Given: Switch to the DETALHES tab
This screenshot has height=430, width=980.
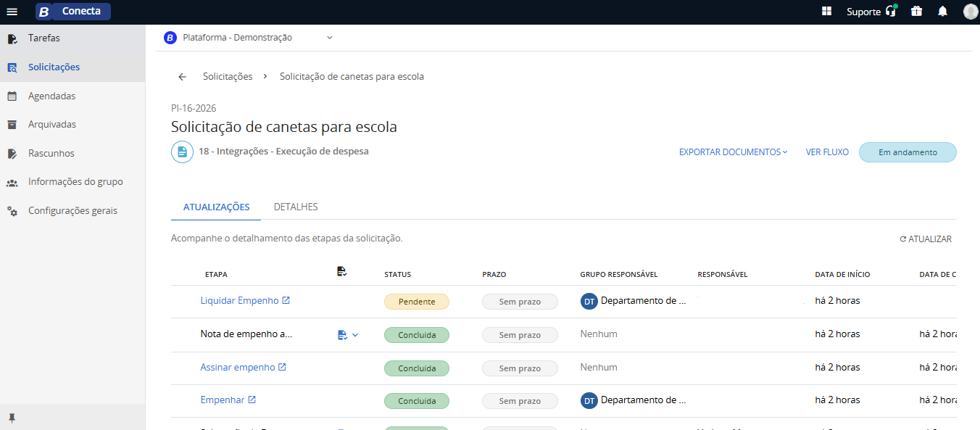Looking at the screenshot, I should pos(296,207).
